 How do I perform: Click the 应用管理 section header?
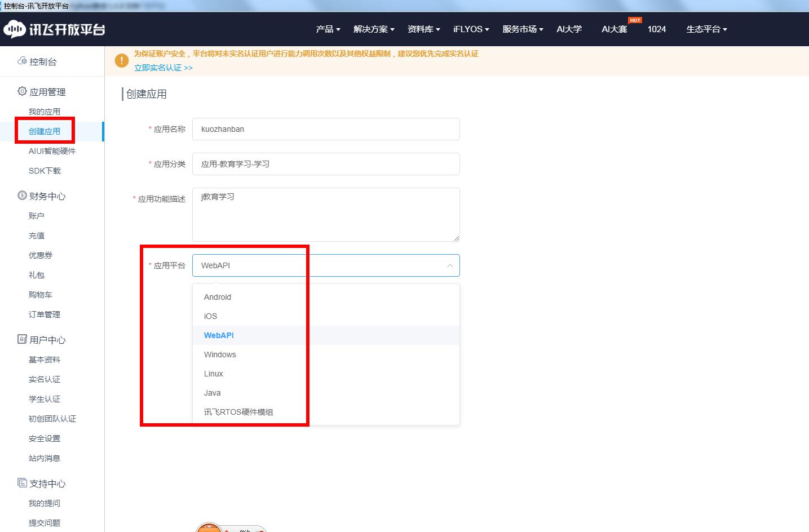click(x=47, y=92)
